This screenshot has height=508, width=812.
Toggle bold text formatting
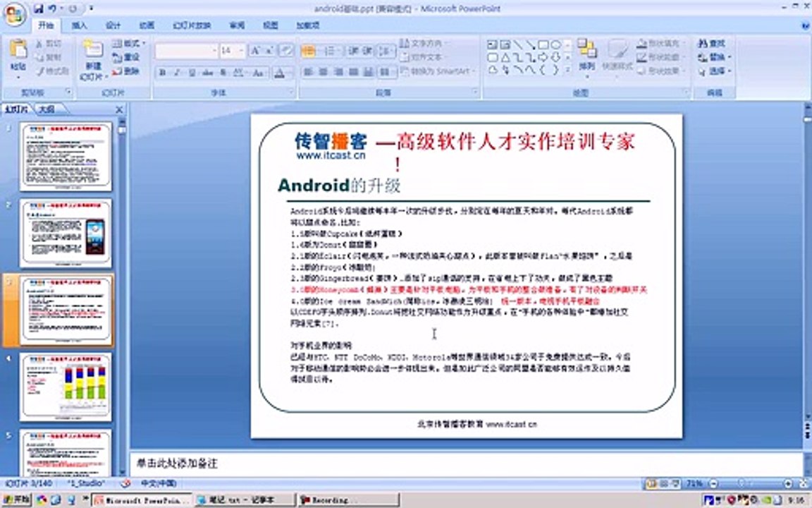(x=162, y=73)
